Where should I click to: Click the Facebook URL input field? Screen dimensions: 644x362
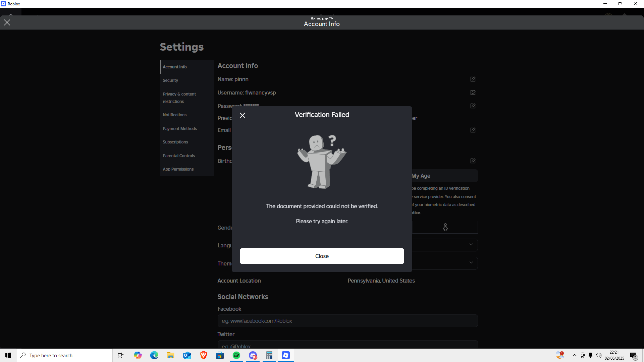click(347, 321)
